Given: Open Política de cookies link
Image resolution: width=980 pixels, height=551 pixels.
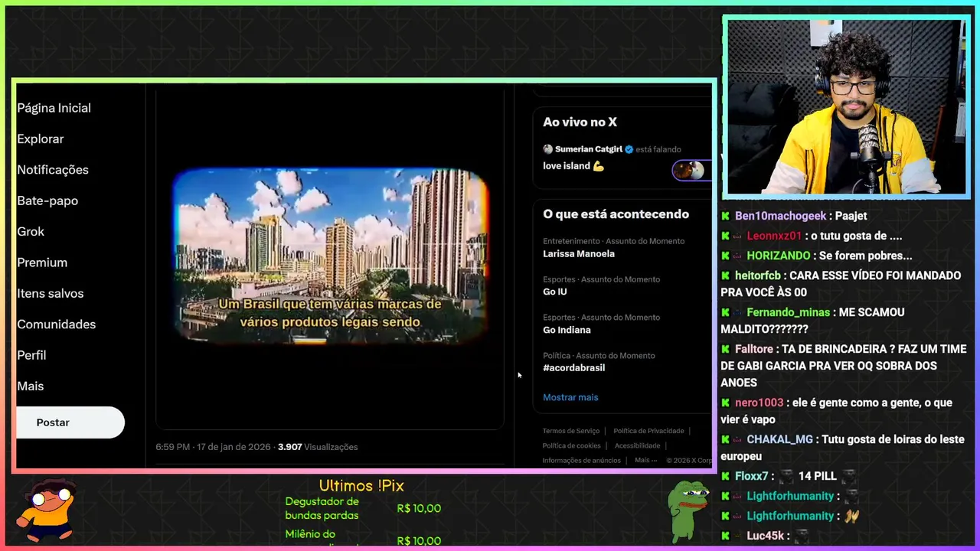Looking at the screenshot, I should click(x=571, y=445).
